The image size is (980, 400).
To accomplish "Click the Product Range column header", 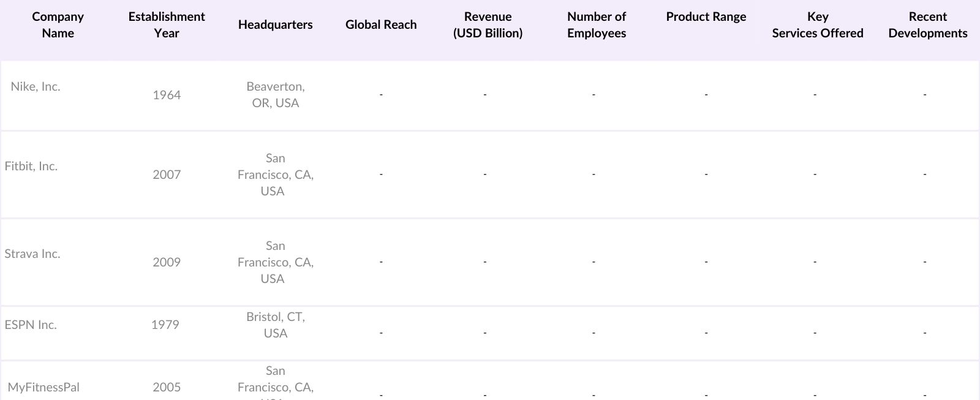I will [706, 17].
